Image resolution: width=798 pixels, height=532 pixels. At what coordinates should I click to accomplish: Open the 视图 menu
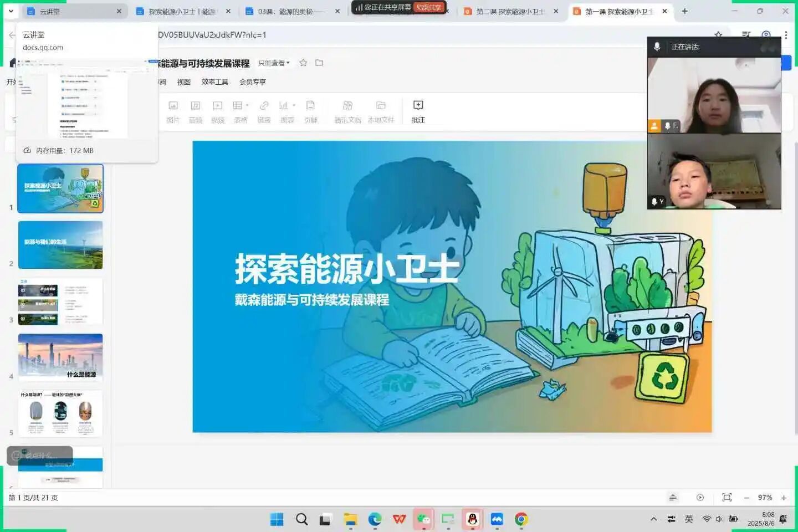coord(183,82)
